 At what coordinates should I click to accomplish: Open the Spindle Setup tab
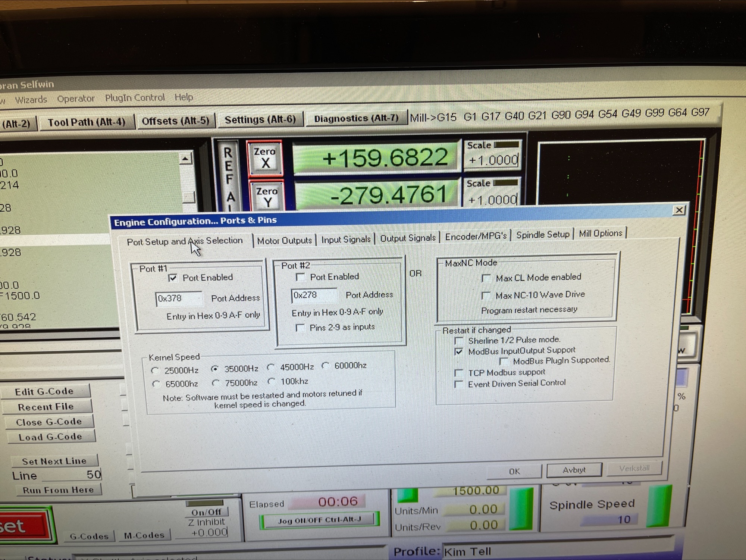click(x=543, y=235)
